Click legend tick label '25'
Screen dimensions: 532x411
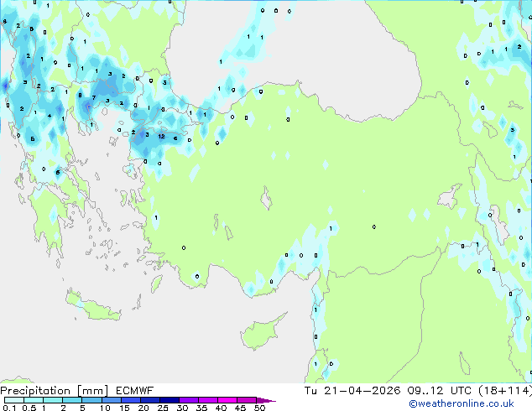coord(163,408)
